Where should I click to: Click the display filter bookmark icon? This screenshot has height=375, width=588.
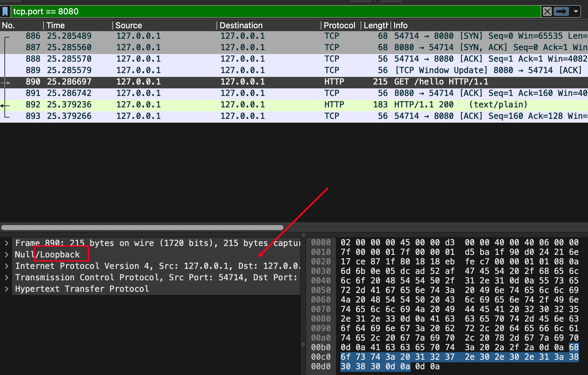5,12
